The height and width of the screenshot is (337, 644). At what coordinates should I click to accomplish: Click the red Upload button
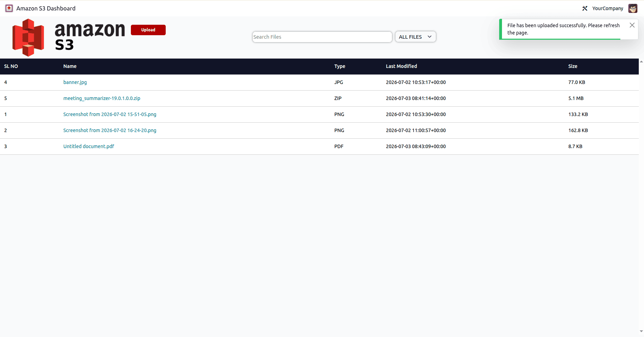(x=148, y=30)
